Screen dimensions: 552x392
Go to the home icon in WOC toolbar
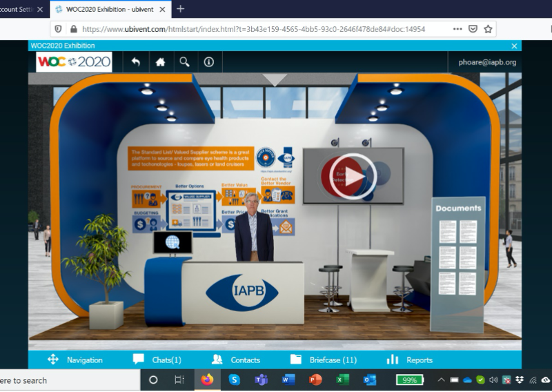coord(161,62)
